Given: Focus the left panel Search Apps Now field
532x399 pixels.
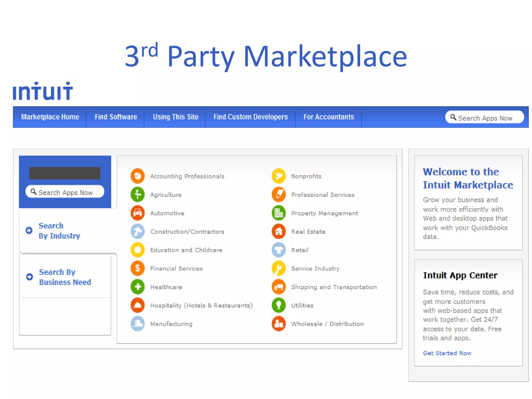Looking at the screenshot, I should pos(65,192).
